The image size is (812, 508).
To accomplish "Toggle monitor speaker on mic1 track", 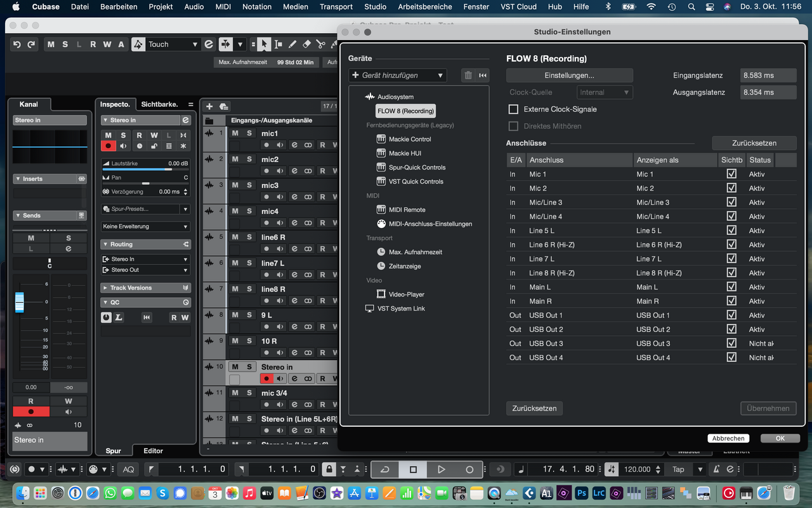I will point(280,145).
